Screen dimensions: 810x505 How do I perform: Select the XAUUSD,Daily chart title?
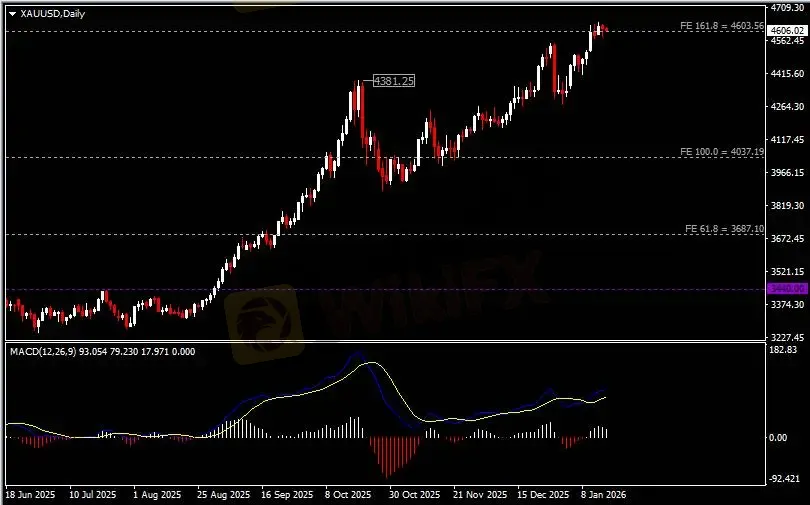point(52,14)
